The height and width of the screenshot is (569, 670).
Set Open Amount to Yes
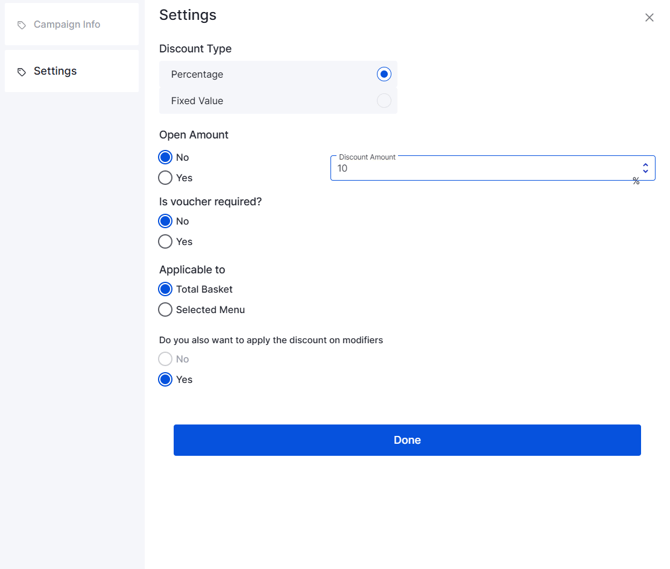pyautogui.click(x=166, y=178)
